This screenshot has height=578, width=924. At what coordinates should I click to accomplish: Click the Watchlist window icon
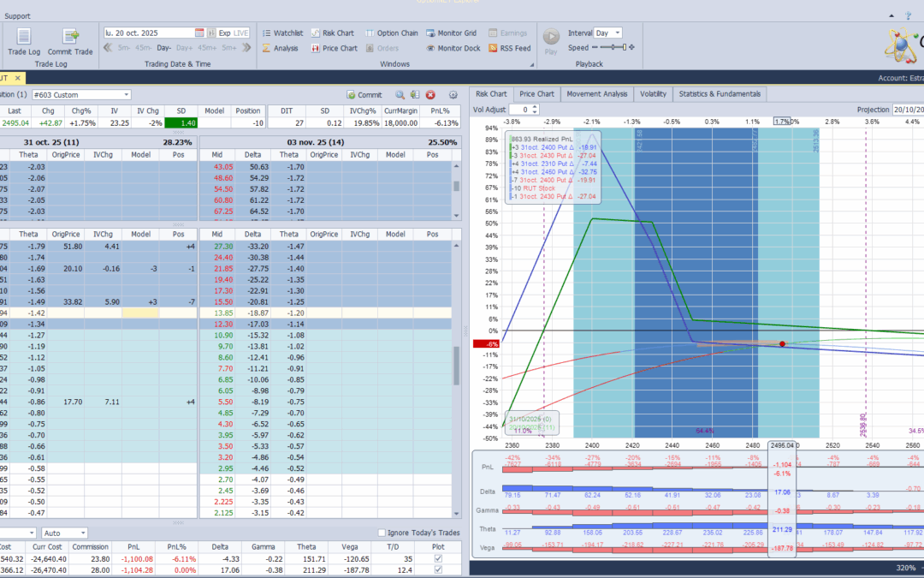pos(282,33)
